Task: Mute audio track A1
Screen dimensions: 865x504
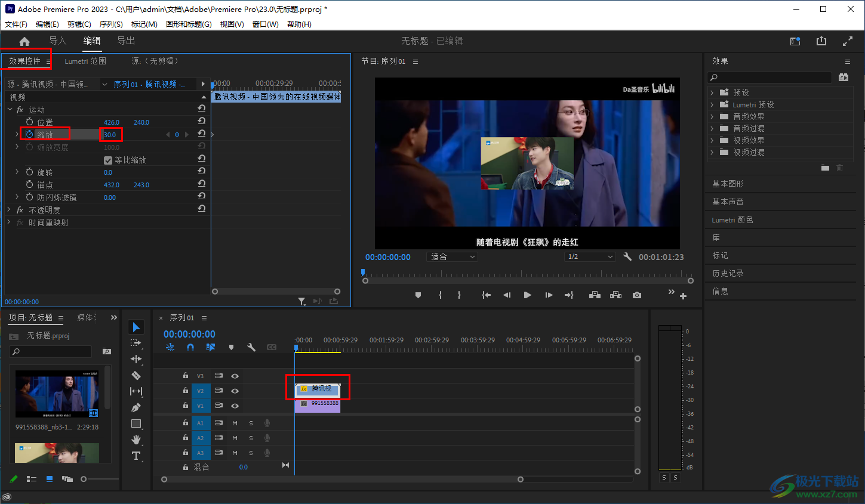Action: click(x=235, y=423)
